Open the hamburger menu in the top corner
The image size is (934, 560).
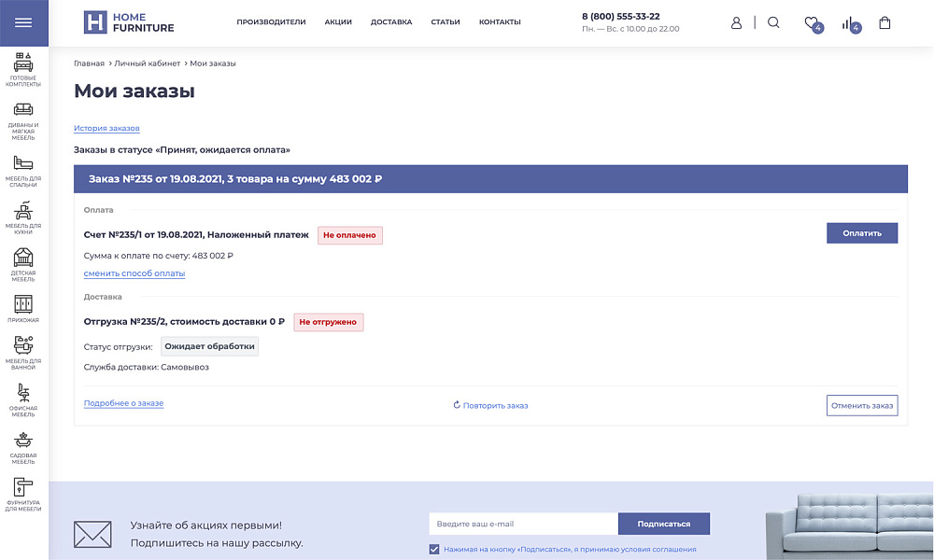pos(23,23)
